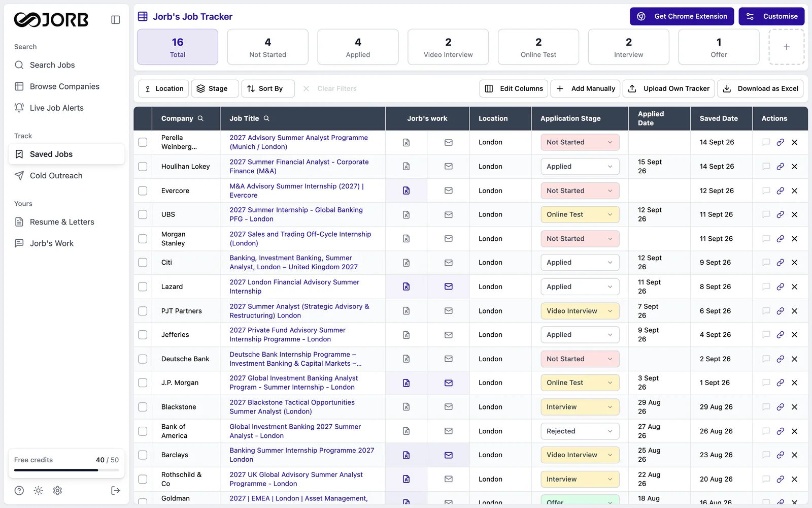Viewport: 812px width, 508px height.
Task: Filter by Not Started stage card
Action: (x=268, y=47)
